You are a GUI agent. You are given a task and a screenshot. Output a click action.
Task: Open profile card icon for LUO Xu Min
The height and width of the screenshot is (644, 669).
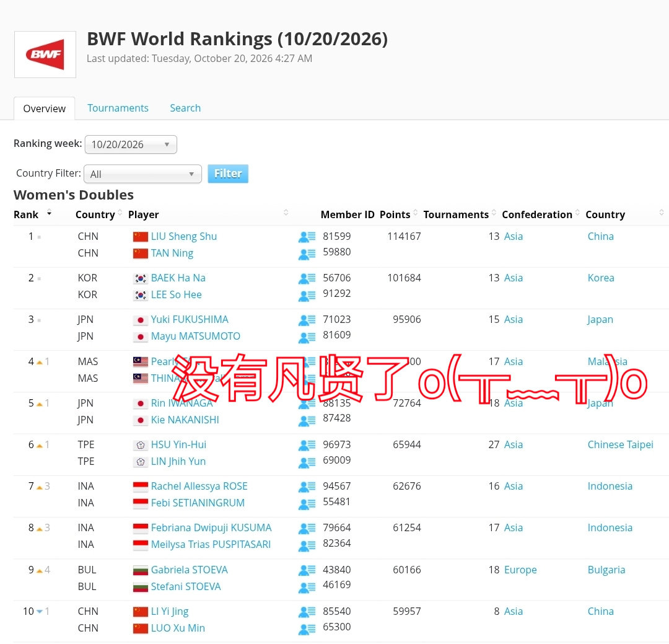[307, 629]
